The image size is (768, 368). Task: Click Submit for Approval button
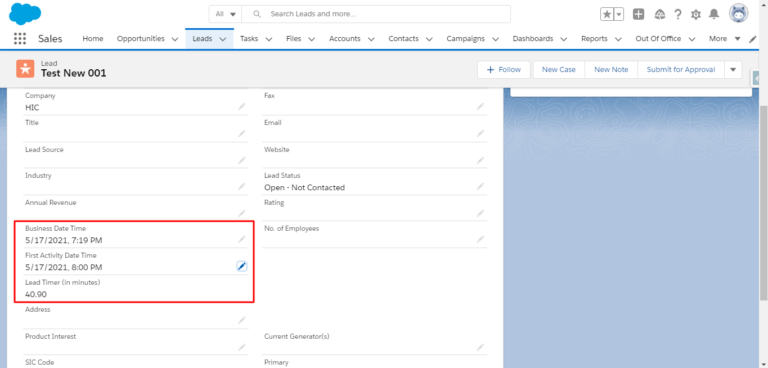pos(681,70)
